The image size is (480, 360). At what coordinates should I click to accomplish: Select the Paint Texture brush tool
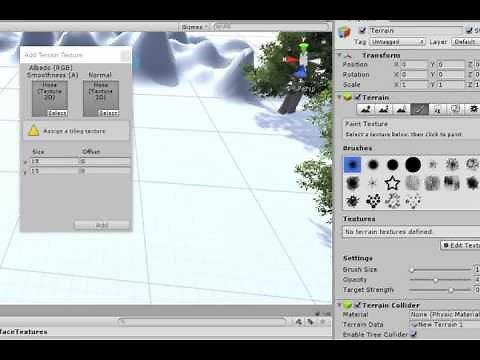pyautogui.click(x=420, y=109)
